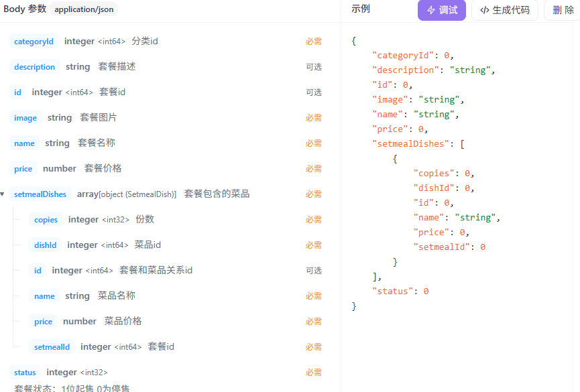Select the categoryId parameter tag
580x392 pixels.
(34, 42)
